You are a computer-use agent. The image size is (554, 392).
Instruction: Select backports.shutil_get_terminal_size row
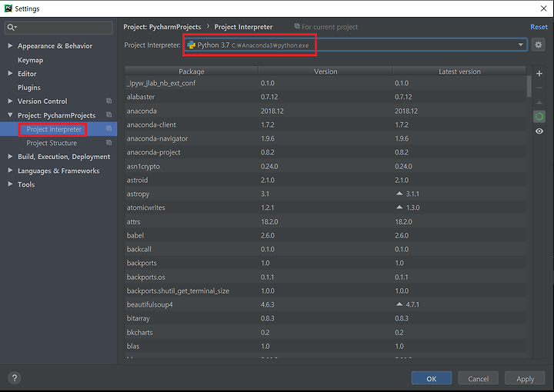tap(325, 291)
